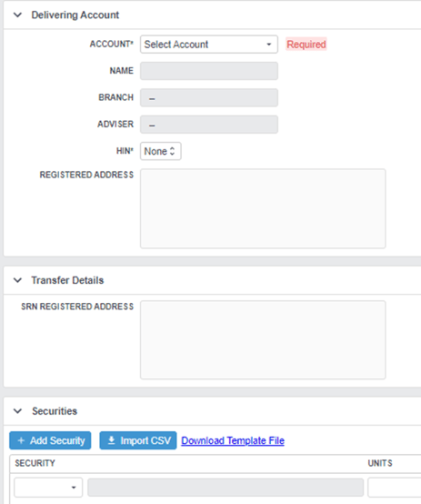Collapse the Transfer Details section chevron
The height and width of the screenshot is (504, 421).
tap(17, 280)
